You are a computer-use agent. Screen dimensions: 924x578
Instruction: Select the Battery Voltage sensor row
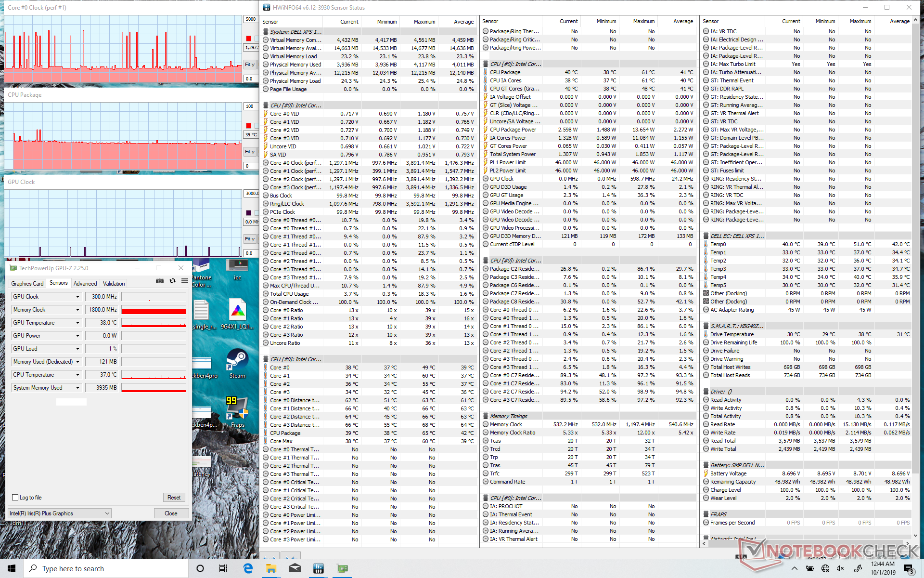tap(807, 473)
